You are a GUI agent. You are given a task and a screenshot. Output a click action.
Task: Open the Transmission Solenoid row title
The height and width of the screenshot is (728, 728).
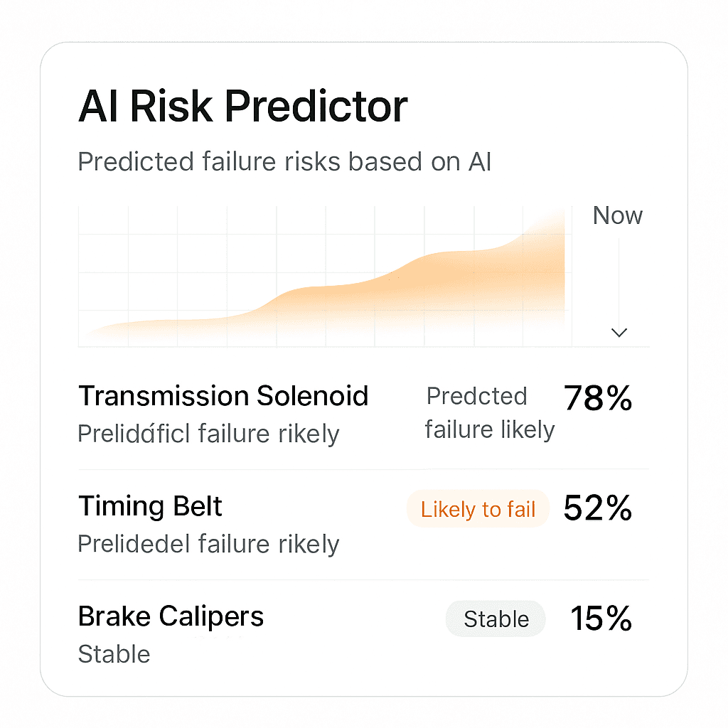223,396
